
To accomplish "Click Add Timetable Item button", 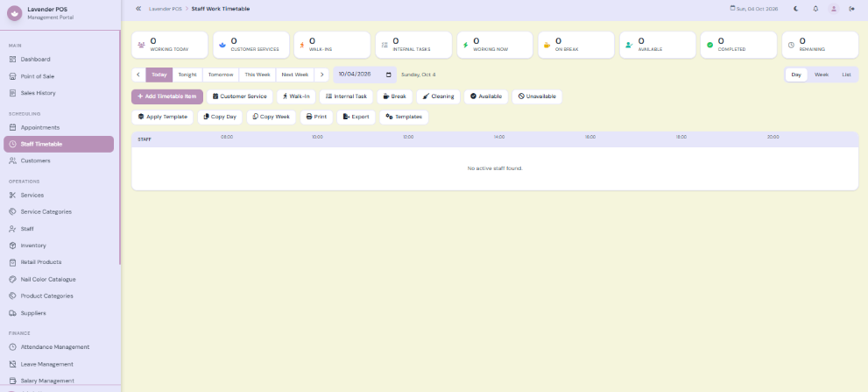I will click(167, 96).
